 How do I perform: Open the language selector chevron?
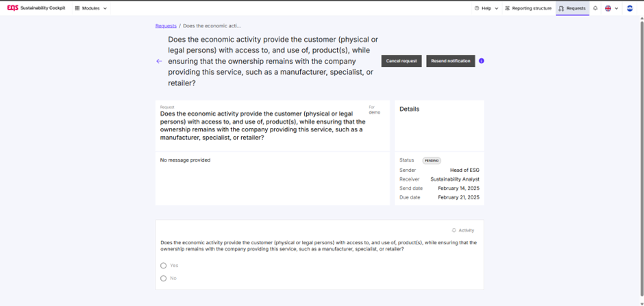pos(617,8)
